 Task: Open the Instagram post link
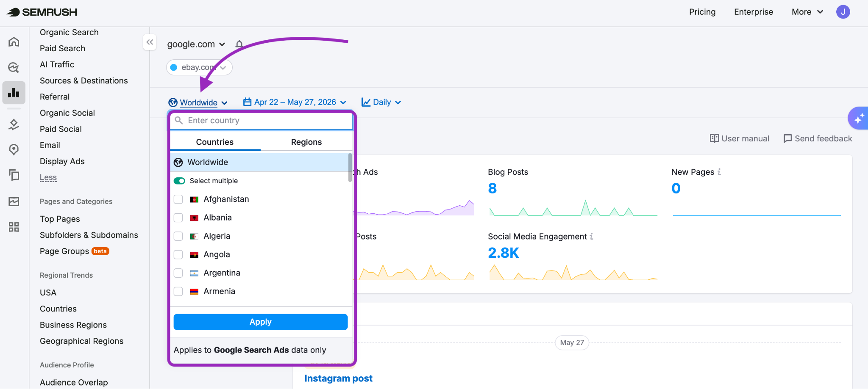pyautogui.click(x=339, y=378)
